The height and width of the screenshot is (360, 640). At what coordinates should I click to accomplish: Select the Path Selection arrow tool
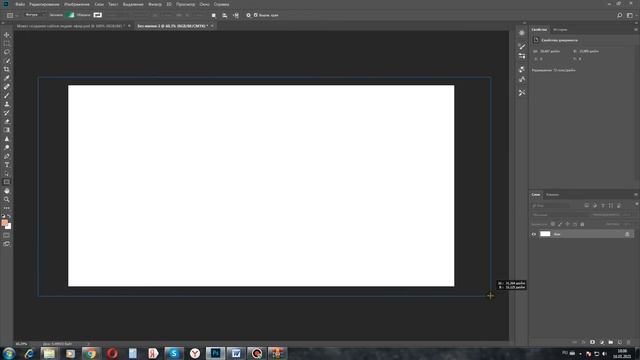point(7,173)
